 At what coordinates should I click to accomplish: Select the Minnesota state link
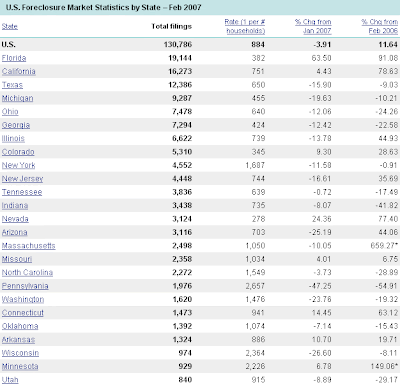click(20, 366)
